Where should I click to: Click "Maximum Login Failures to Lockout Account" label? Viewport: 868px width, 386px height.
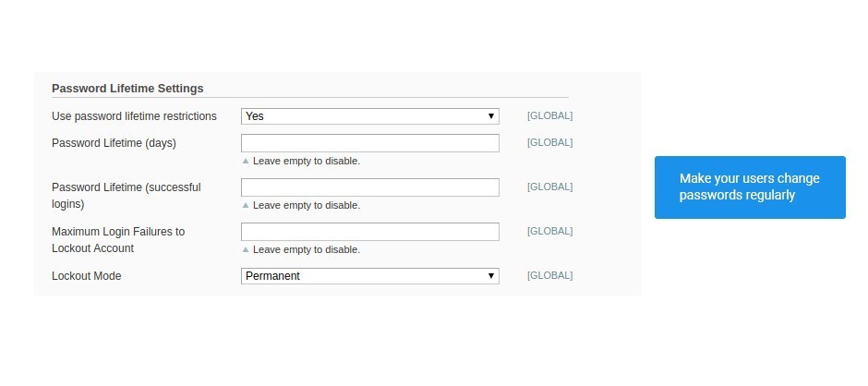pos(118,240)
